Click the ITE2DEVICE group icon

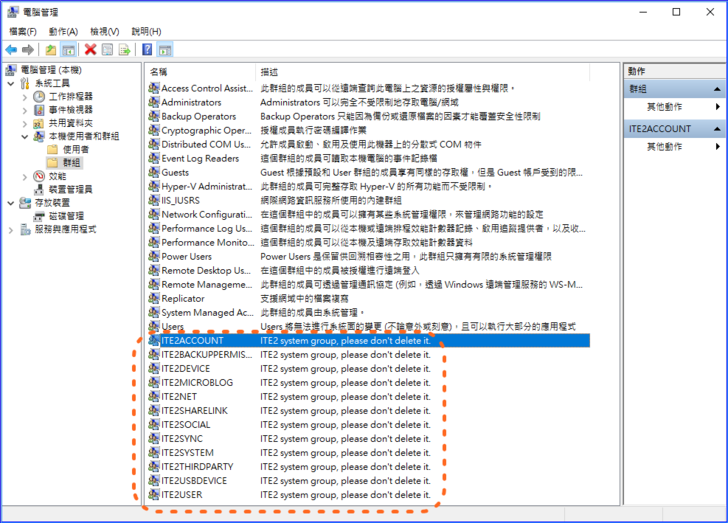[x=154, y=368]
